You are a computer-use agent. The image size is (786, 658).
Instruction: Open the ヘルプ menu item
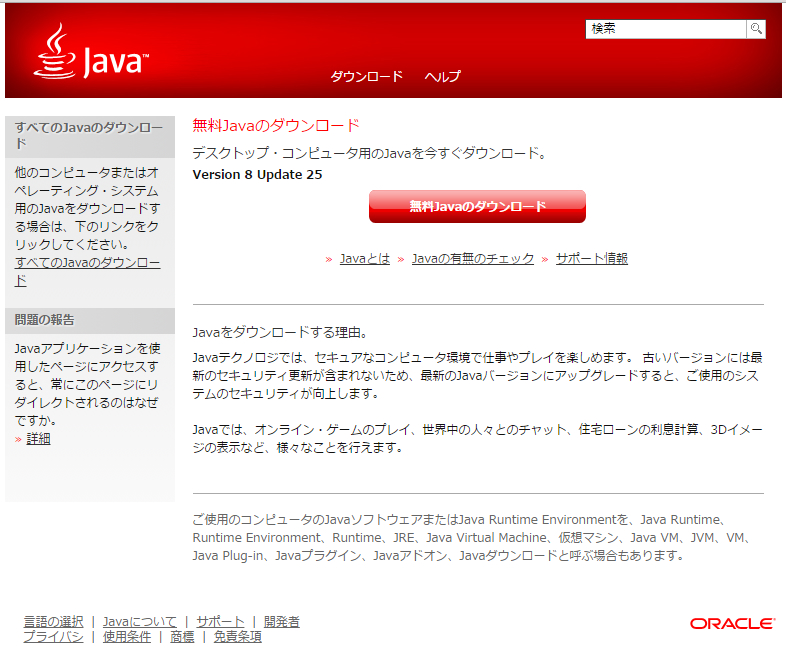click(442, 77)
